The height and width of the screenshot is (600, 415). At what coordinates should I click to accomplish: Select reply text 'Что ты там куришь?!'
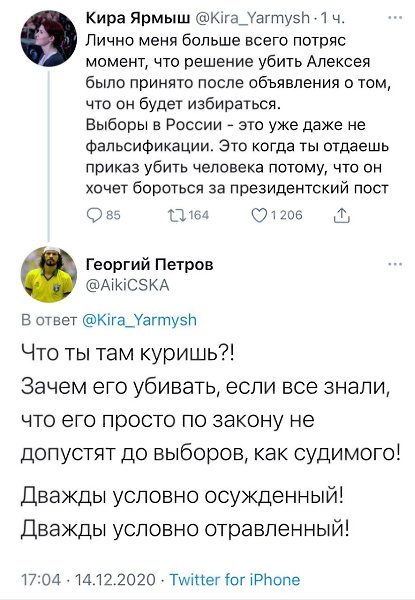click(127, 354)
